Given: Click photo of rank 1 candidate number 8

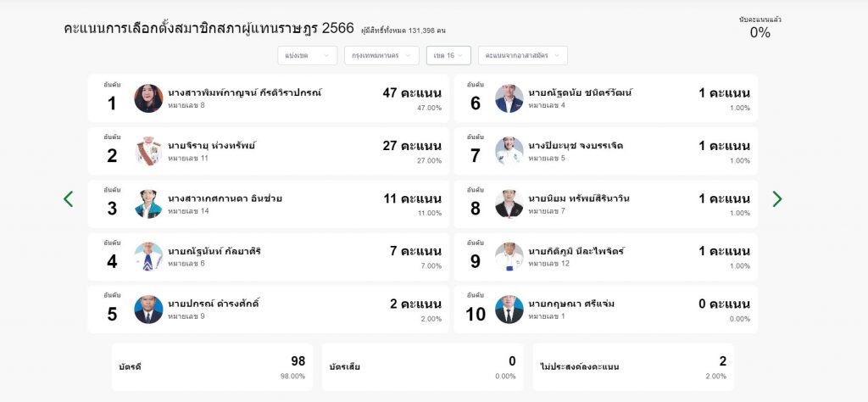Looking at the screenshot, I should [x=148, y=98].
